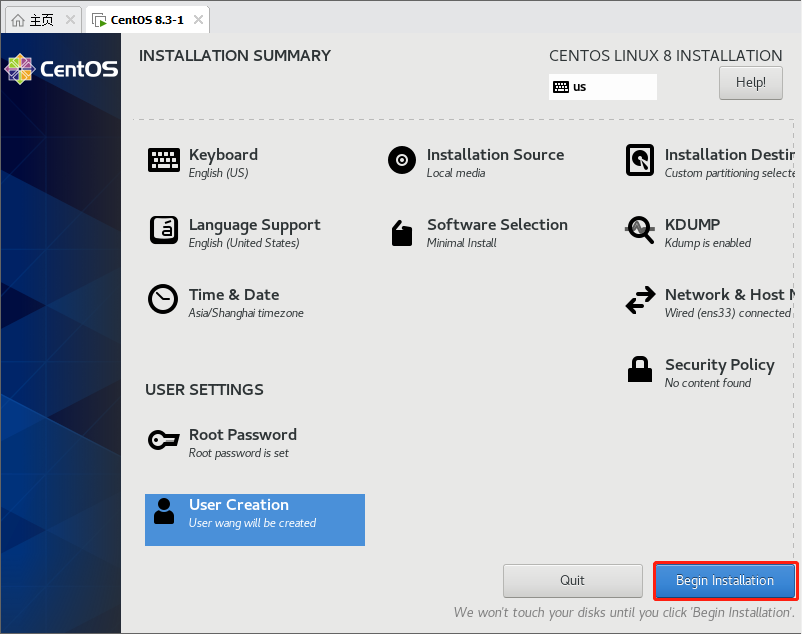Click the Keyboard icon
The width and height of the screenshot is (802, 634).
(164, 160)
